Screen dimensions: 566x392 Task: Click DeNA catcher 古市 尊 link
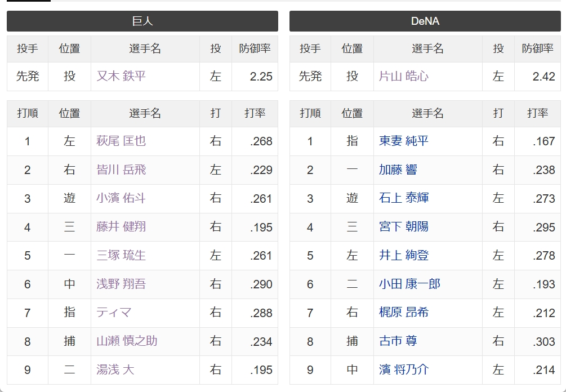398,341
